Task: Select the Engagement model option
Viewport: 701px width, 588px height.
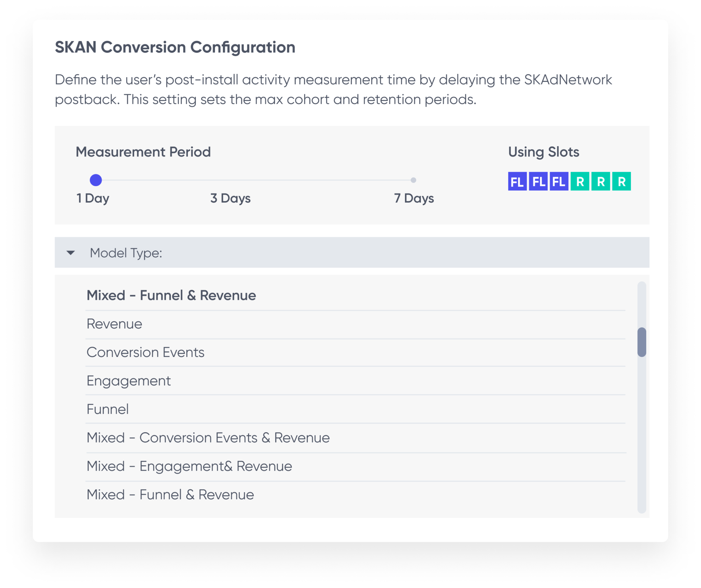Action: click(x=129, y=381)
